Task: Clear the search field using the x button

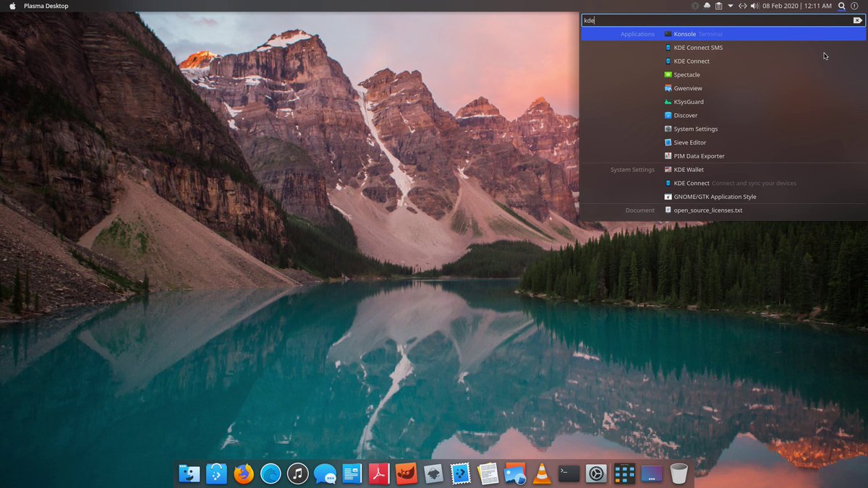Action: coord(858,20)
